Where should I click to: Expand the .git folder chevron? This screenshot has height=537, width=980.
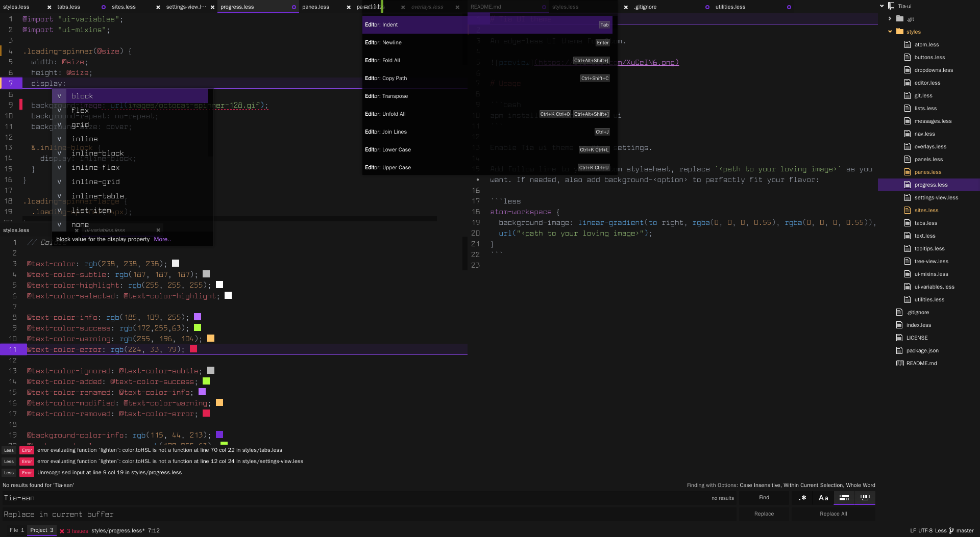pos(890,19)
